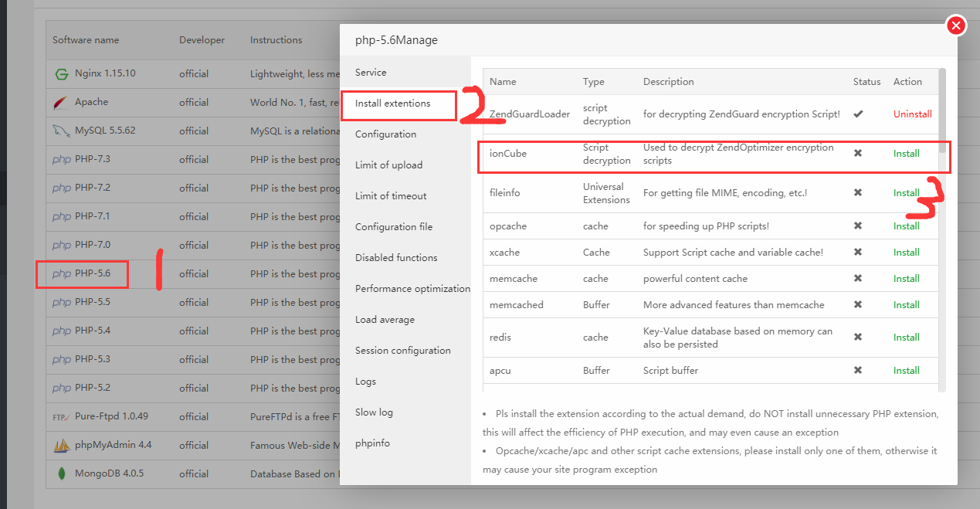Install the memcached extension

[x=906, y=305]
